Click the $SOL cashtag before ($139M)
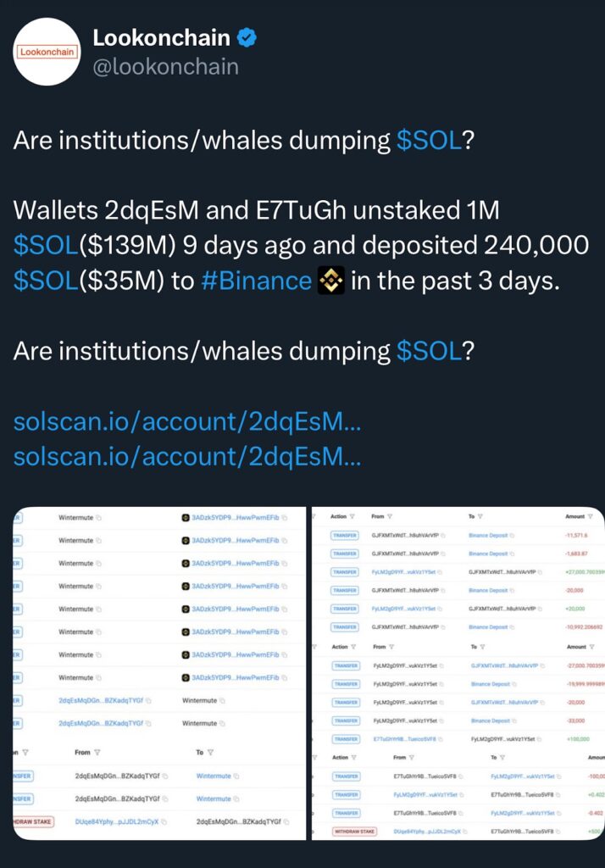This screenshot has height=868, width=605. (46, 245)
